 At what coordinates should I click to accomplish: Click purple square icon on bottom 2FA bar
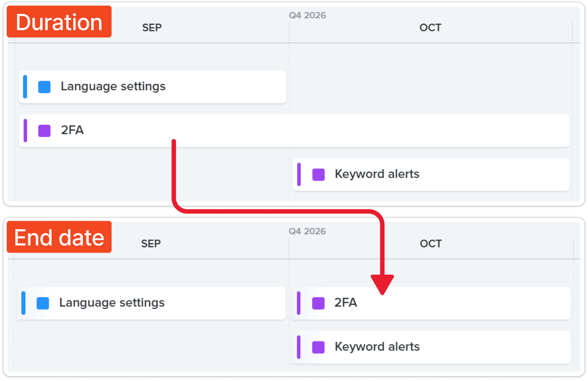coord(318,303)
